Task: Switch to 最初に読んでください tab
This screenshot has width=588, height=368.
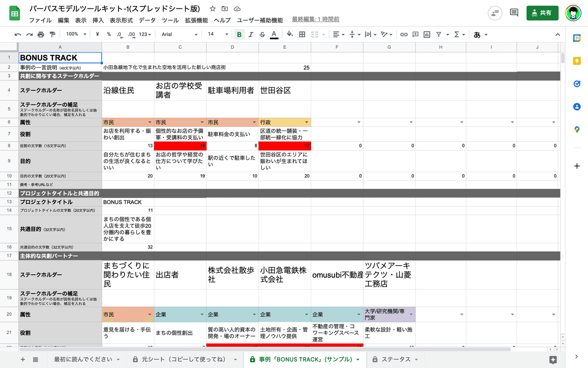Action: click(x=87, y=359)
